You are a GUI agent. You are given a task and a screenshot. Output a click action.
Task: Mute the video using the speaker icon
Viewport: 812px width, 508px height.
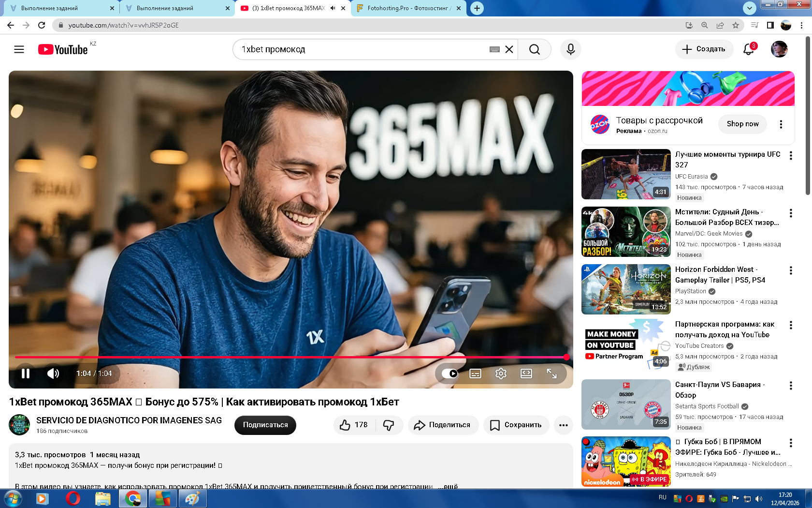pyautogui.click(x=53, y=374)
